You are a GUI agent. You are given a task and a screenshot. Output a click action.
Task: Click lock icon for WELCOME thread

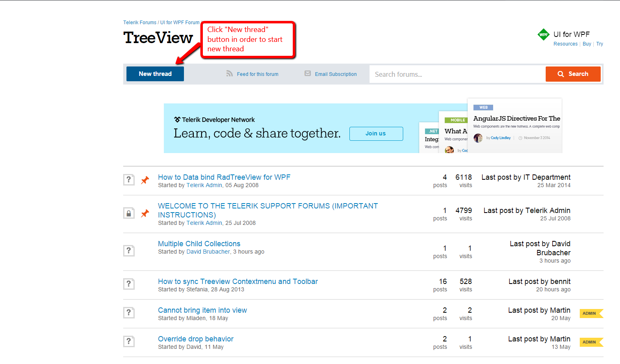[x=129, y=213]
